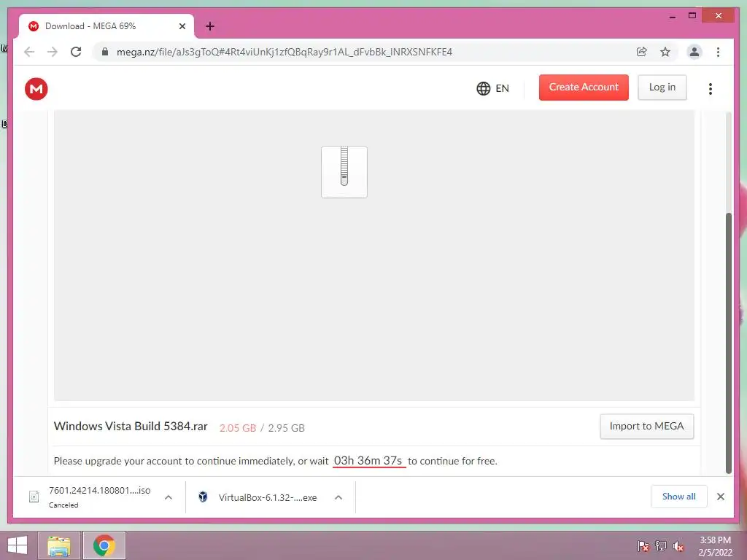Viewport: 747px width, 560px height.
Task: Click the muted volume tray icon
Action: 678,546
